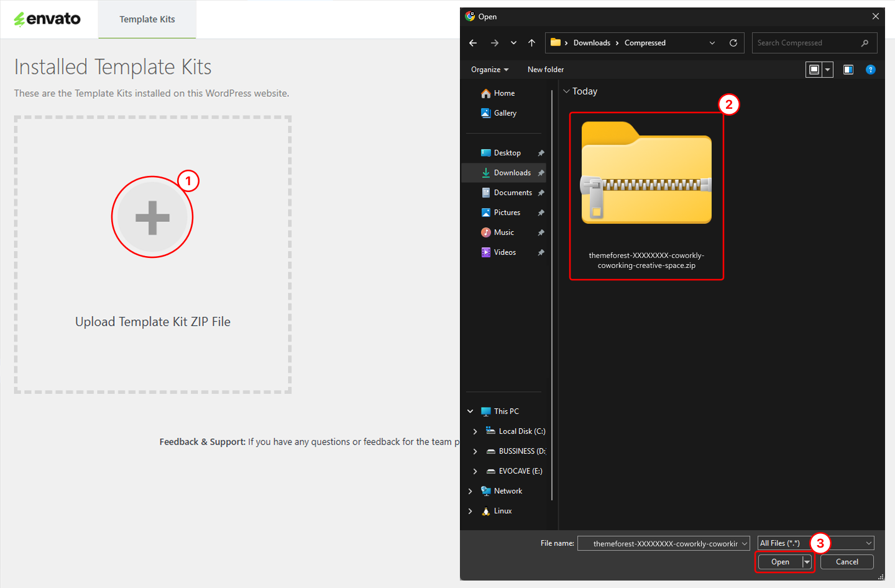This screenshot has width=895, height=588.
Task: Click the up-one-level arrow
Action: (x=531, y=43)
